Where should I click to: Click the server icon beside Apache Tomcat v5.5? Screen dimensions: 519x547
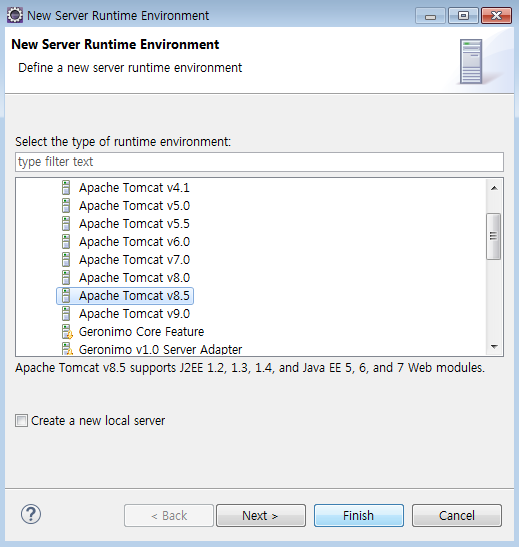coord(66,224)
